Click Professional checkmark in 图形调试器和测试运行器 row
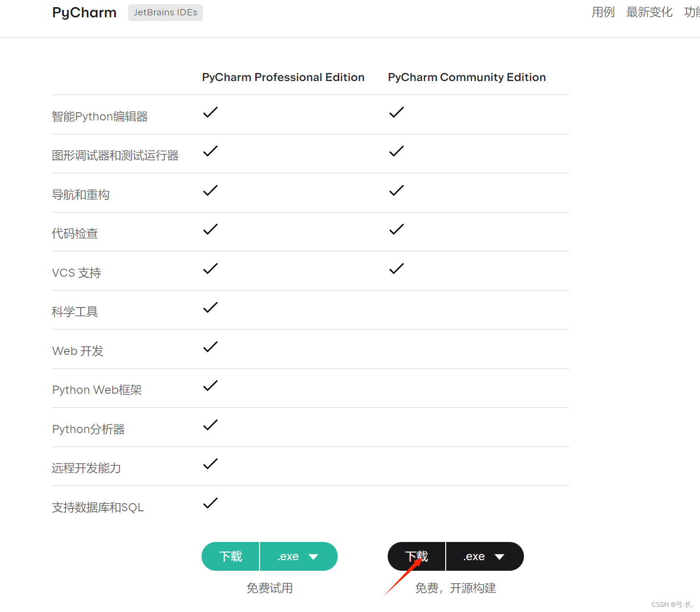Image resolution: width=700 pixels, height=612 pixels. pos(210,151)
